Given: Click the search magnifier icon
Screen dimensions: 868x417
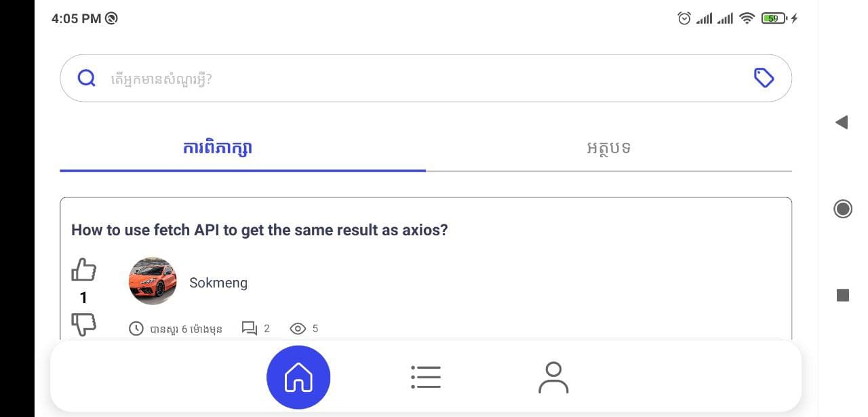Looking at the screenshot, I should pyautogui.click(x=87, y=79).
